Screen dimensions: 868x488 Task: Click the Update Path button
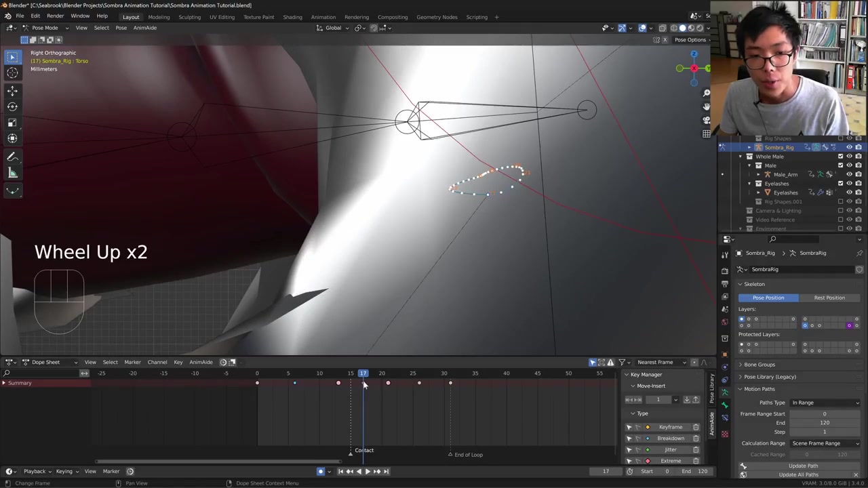(803, 466)
